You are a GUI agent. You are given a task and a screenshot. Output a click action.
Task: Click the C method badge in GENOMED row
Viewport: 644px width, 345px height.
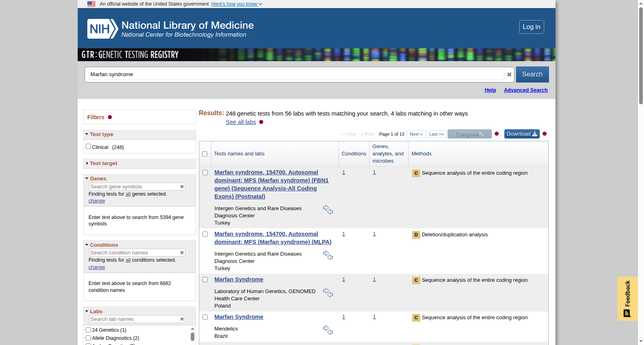[x=416, y=280]
